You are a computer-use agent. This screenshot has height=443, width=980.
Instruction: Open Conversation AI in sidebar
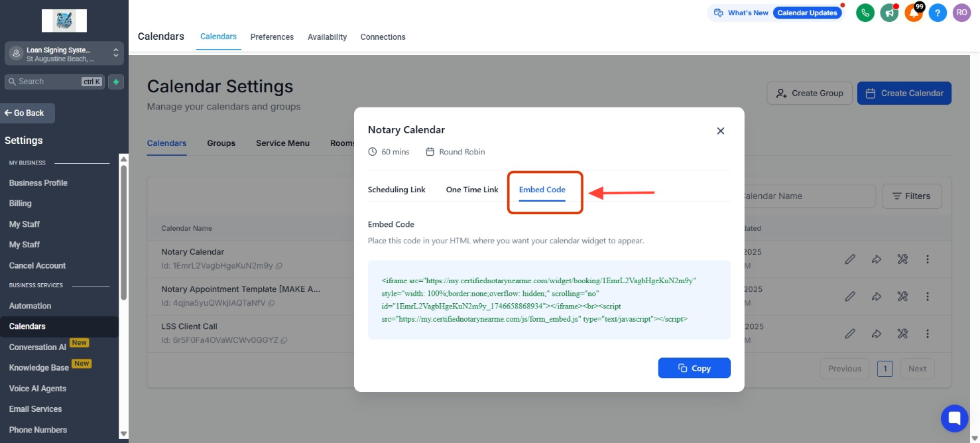pyautogui.click(x=38, y=348)
